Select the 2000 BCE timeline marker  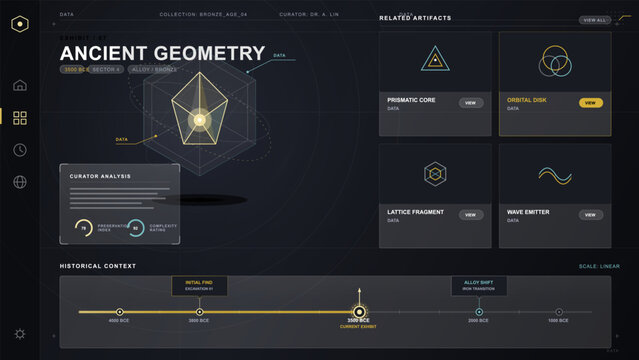click(479, 312)
